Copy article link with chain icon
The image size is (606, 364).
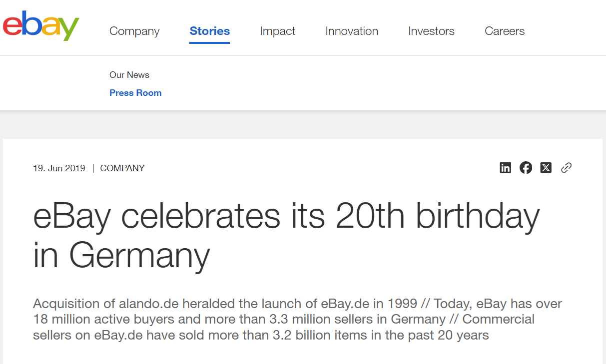[566, 168]
